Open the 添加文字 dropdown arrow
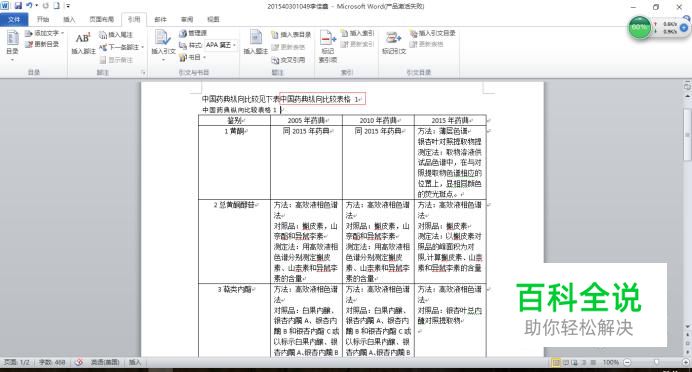The width and height of the screenshot is (692, 372). (62, 34)
